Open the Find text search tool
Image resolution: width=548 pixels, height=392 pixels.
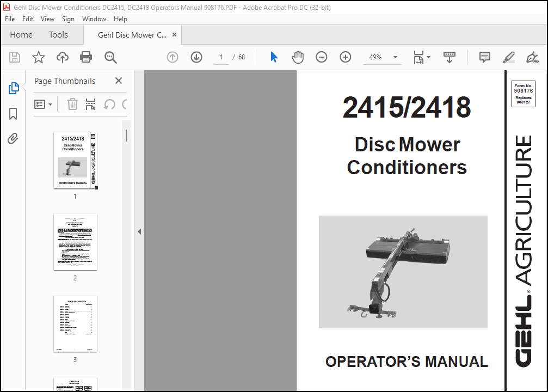point(110,57)
